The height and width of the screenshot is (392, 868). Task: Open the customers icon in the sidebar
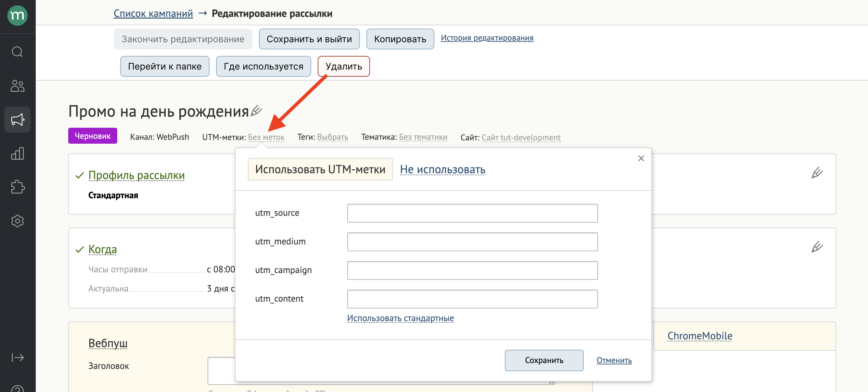point(18,86)
